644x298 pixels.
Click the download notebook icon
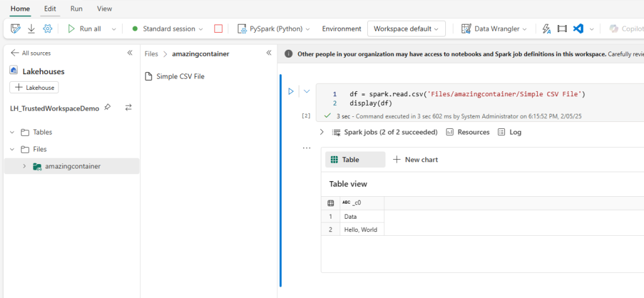31,29
